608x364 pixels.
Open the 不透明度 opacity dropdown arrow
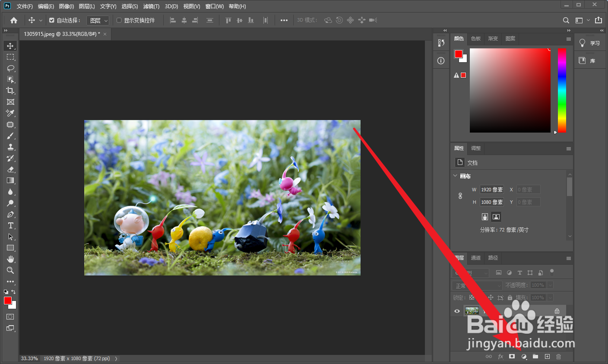pyautogui.click(x=550, y=285)
